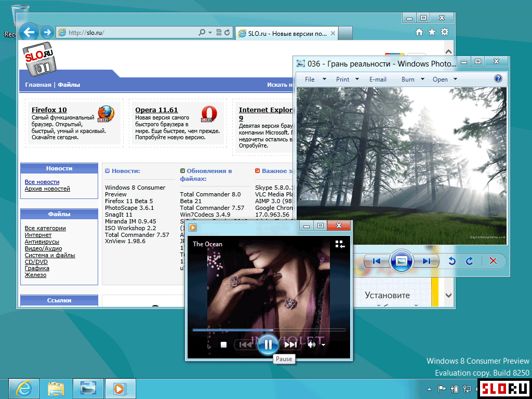Open Видео/Аудио category link

pos(43,248)
